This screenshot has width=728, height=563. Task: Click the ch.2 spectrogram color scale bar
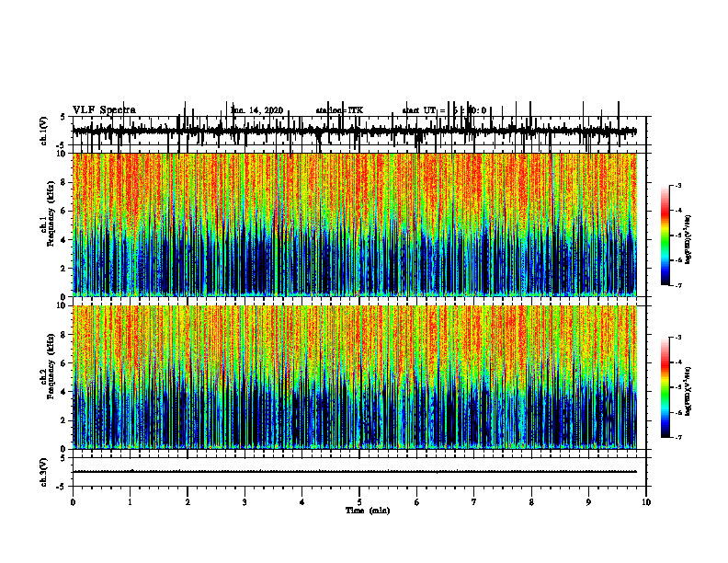point(665,387)
